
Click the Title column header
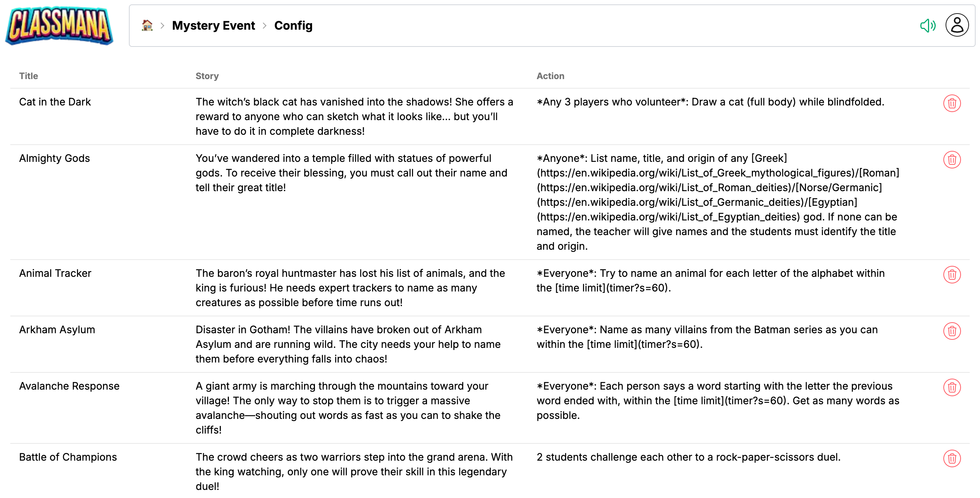[x=29, y=76]
